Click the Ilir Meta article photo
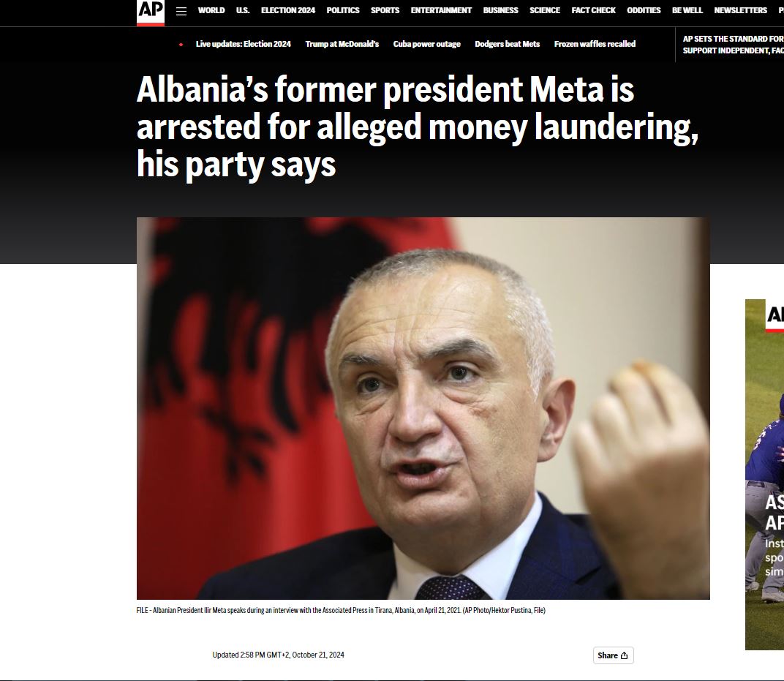This screenshot has height=681, width=784. pyautogui.click(x=423, y=408)
